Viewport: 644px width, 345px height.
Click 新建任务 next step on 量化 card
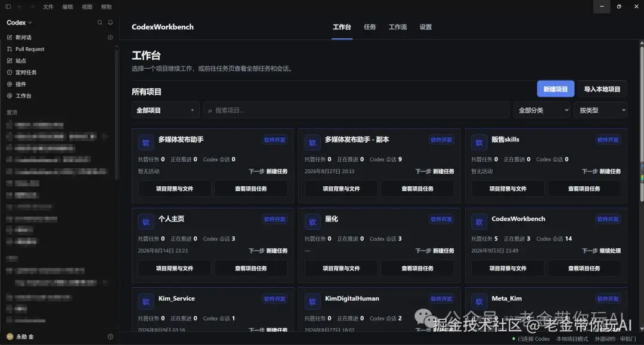point(443,251)
